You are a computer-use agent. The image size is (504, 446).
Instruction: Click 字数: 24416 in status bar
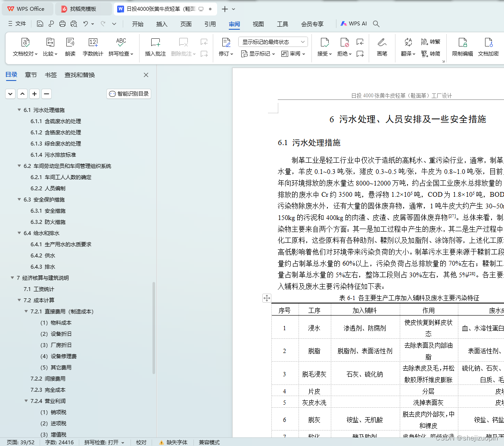click(59, 443)
